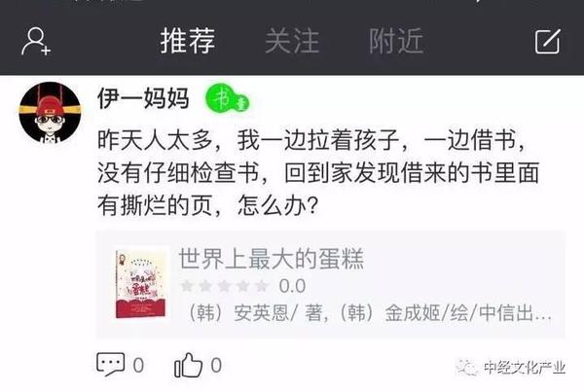Like the post with thumbs-up icon
This screenshot has height=392, width=584.
click(x=188, y=365)
